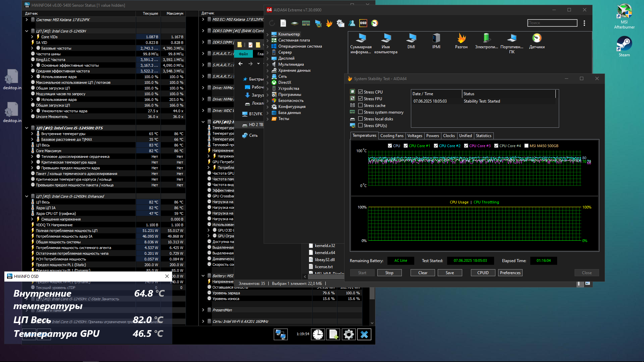Switch to the Temperatures tab

[364, 135]
